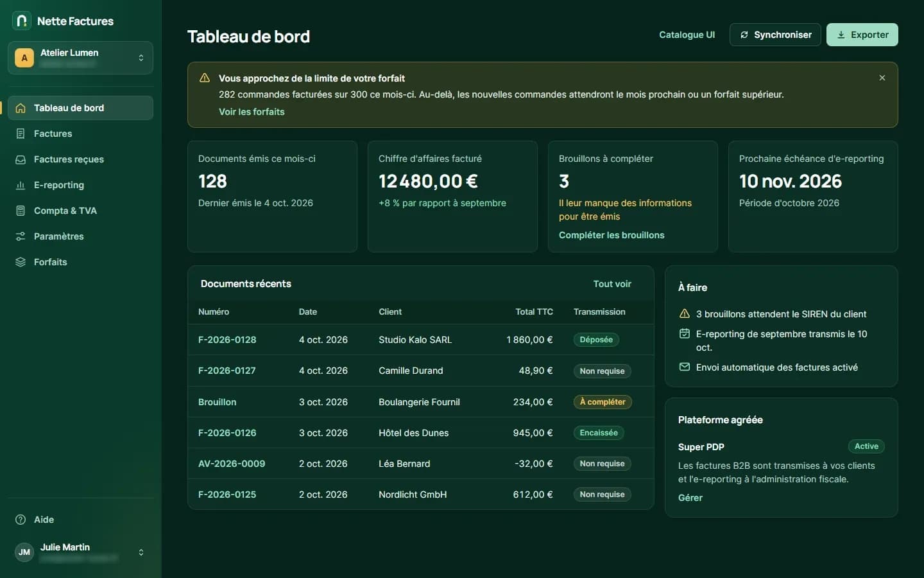Go to Tableau de bord in sidebar
924x578 pixels.
(80, 108)
